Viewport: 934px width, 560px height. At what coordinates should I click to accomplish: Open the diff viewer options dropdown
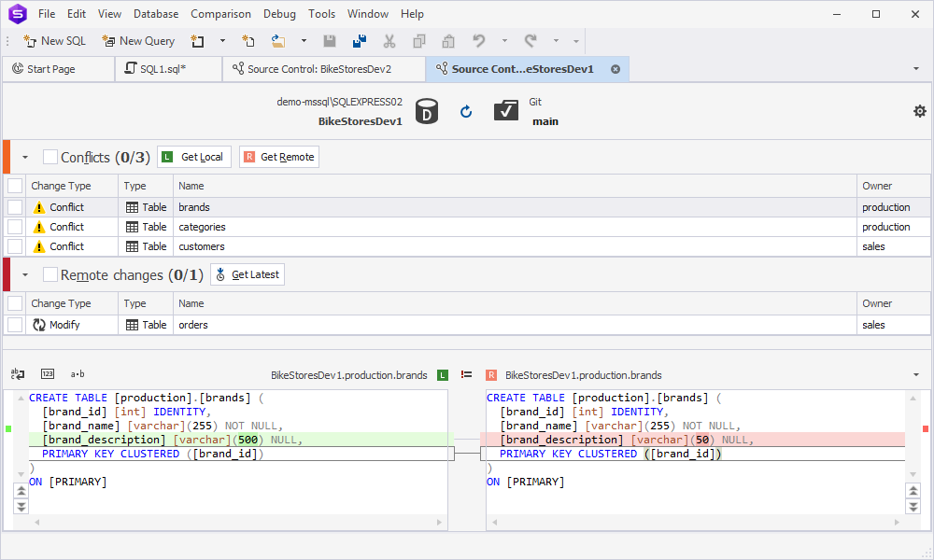click(916, 375)
